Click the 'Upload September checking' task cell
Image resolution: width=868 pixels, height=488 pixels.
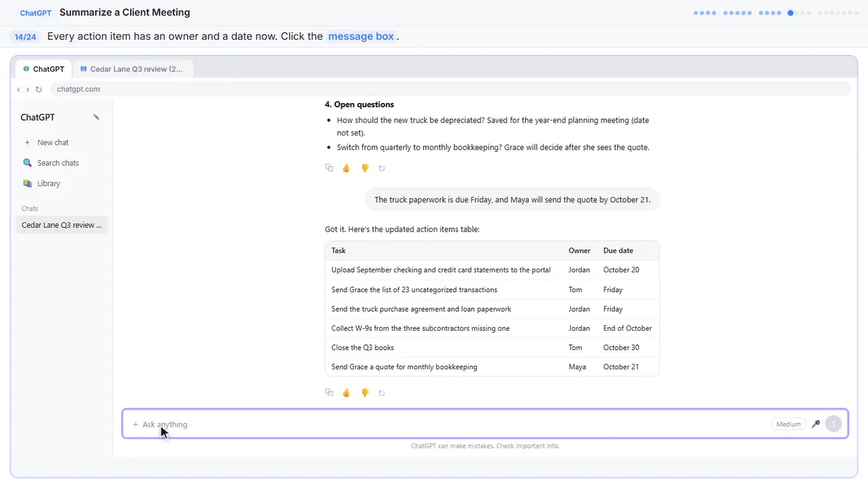pyautogui.click(x=441, y=270)
